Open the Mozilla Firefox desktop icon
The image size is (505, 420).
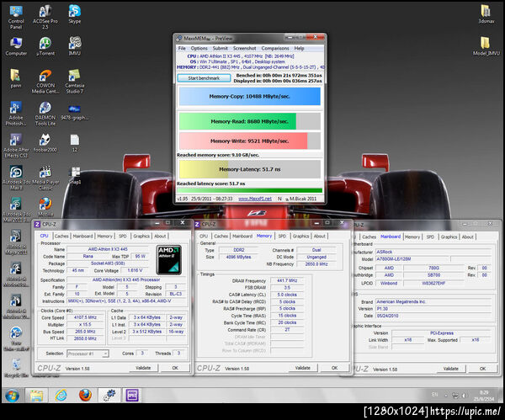[x=45, y=207]
